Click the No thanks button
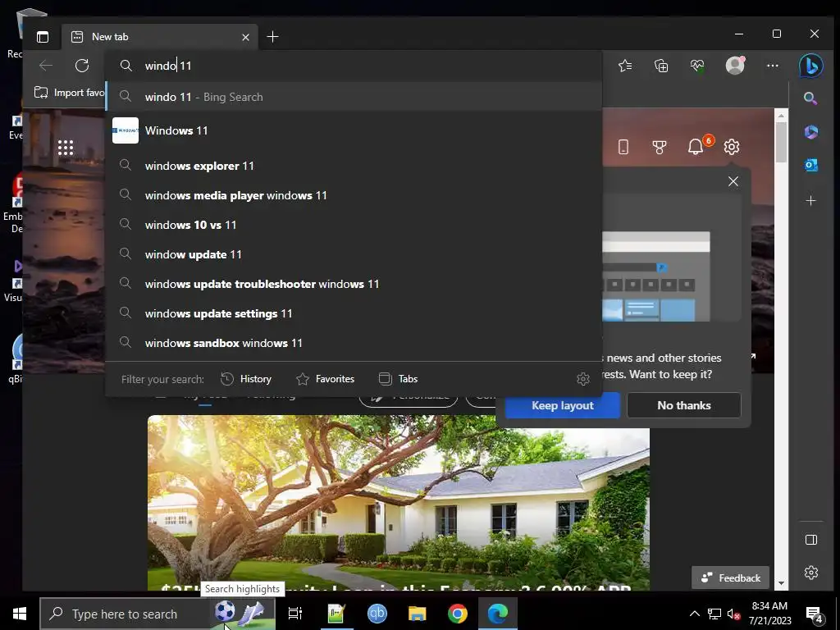Image resolution: width=840 pixels, height=630 pixels. (684, 405)
